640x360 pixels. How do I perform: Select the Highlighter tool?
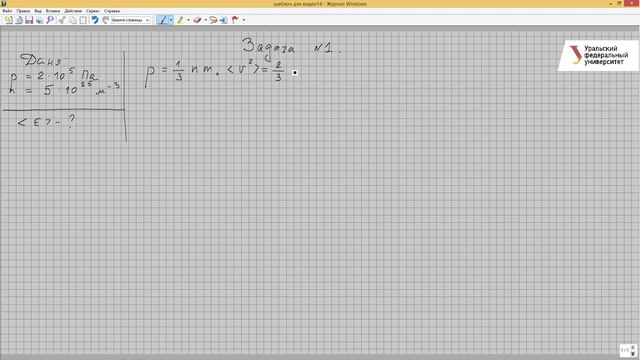[x=180, y=20]
